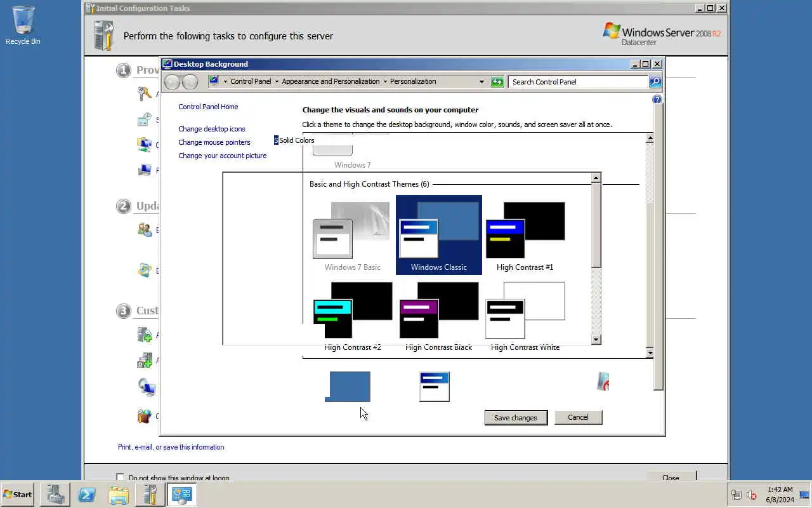This screenshot has height=508, width=812.
Task: Click Control Panel in the breadcrumb
Action: click(251, 81)
